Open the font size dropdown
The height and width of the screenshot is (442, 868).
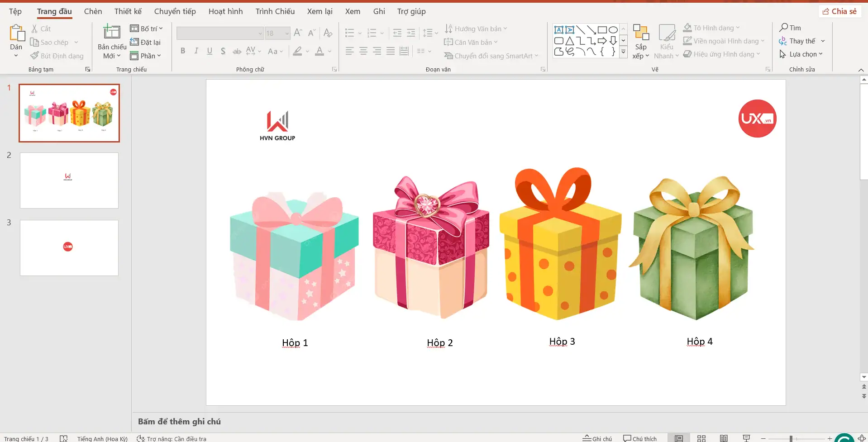[x=286, y=33]
